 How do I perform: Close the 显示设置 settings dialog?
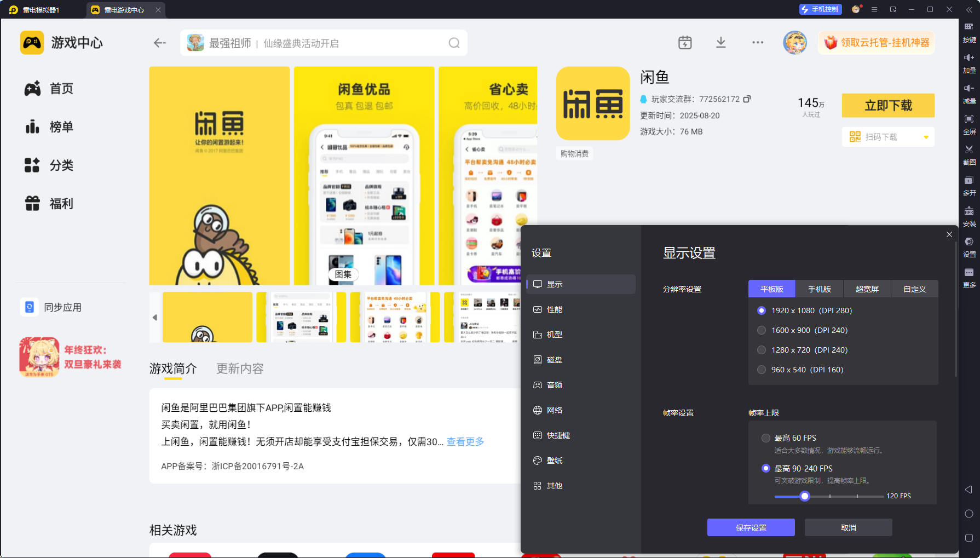click(x=949, y=234)
